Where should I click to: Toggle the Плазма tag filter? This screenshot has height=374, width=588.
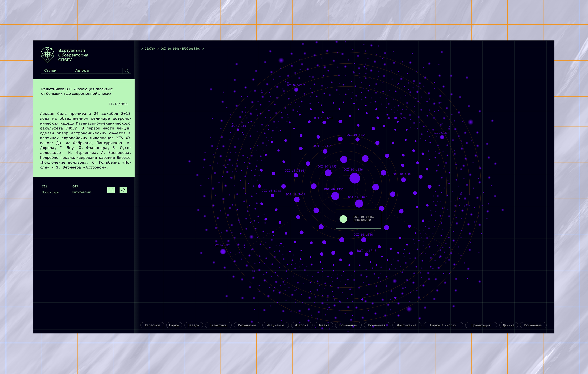point(323,325)
